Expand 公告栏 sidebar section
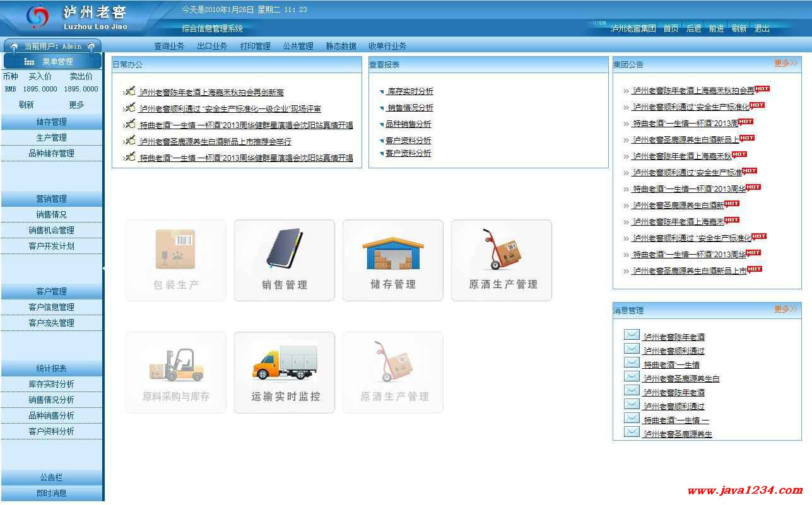 [51, 477]
